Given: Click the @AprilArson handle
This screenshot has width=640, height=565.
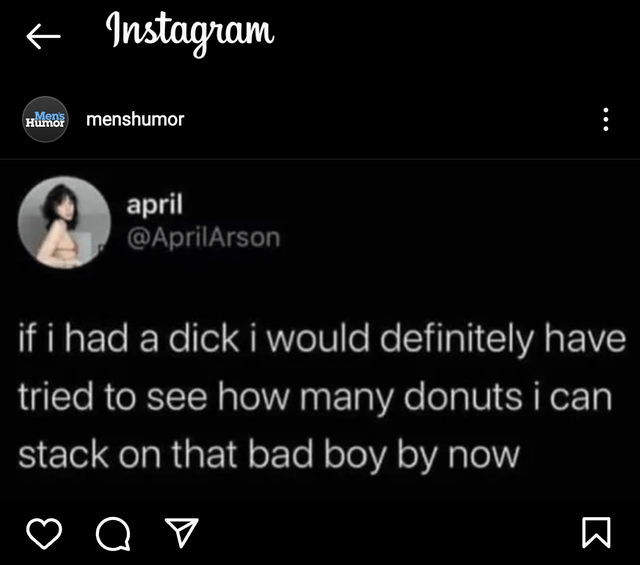Looking at the screenshot, I should (x=203, y=238).
